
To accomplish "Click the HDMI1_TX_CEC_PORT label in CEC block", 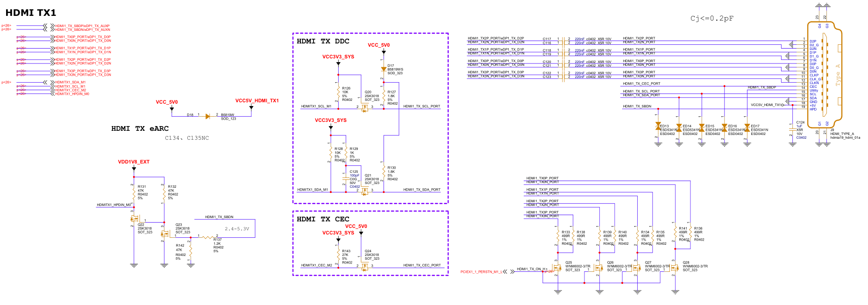I will [422, 265].
